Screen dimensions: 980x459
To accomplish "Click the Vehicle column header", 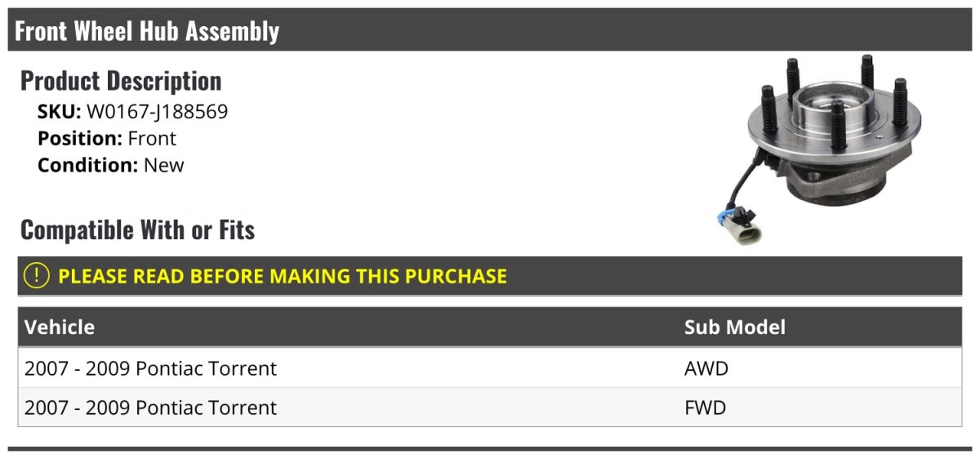I will click(x=60, y=328).
